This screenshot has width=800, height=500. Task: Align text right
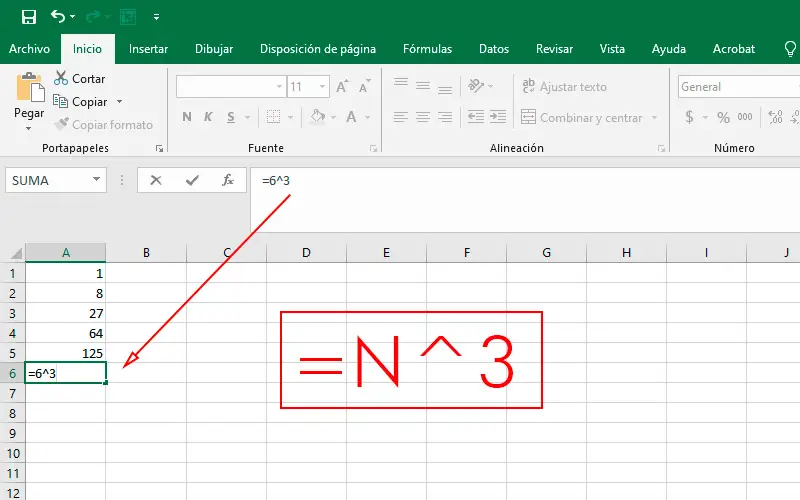click(445, 117)
